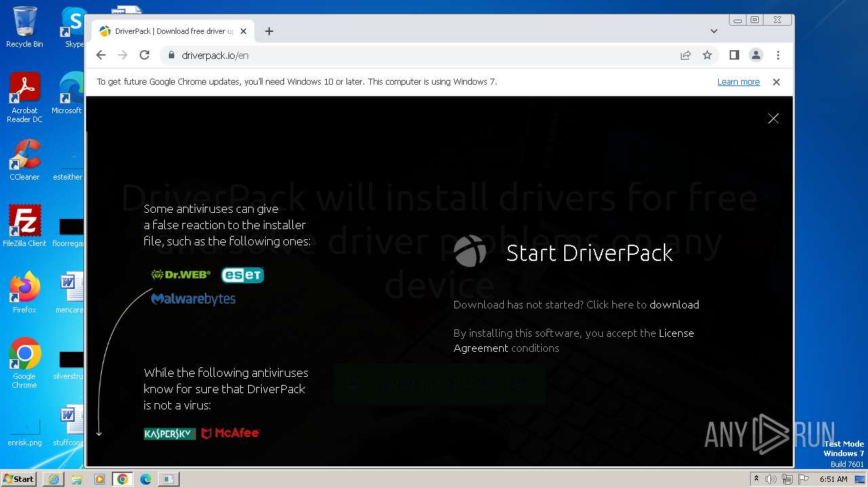The height and width of the screenshot is (488, 868).
Task: Share this page icon in address bar
Action: (686, 55)
